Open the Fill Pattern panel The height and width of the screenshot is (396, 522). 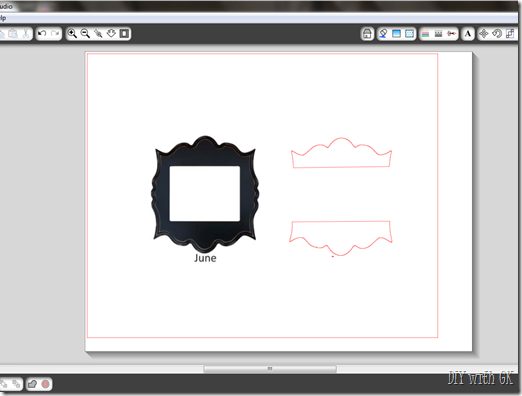pyautogui.click(x=409, y=34)
